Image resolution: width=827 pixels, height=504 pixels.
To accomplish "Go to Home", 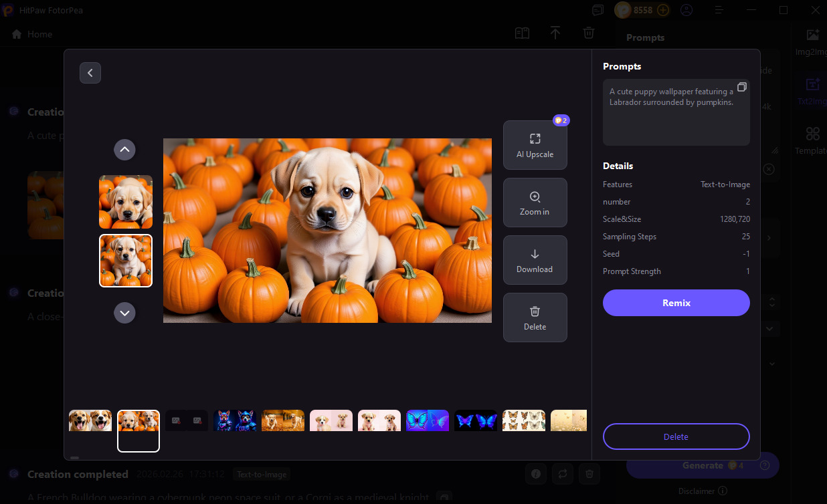I will click(31, 33).
